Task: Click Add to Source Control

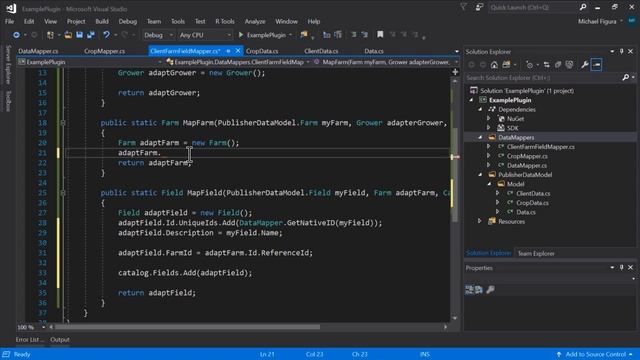Action: pyautogui.click(x=595, y=354)
